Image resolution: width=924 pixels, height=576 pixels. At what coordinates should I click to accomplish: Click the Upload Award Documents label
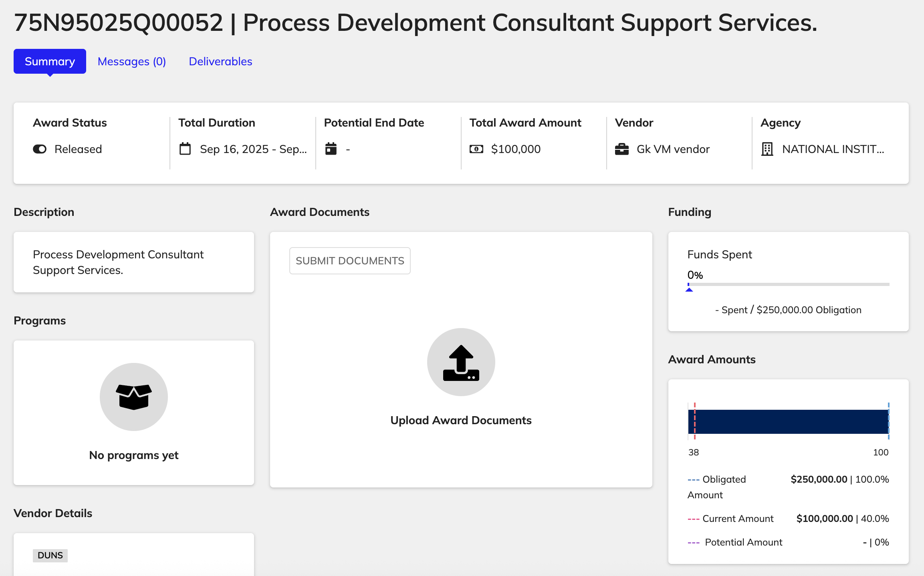click(461, 420)
